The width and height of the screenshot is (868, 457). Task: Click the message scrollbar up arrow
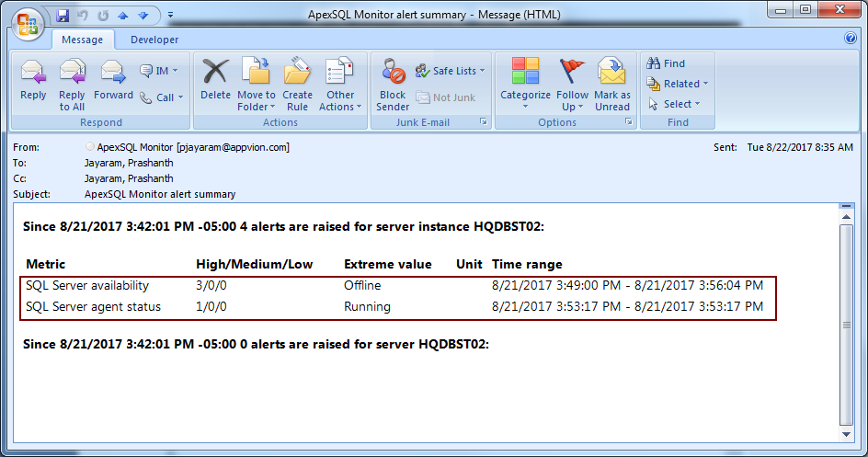coord(846,217)
